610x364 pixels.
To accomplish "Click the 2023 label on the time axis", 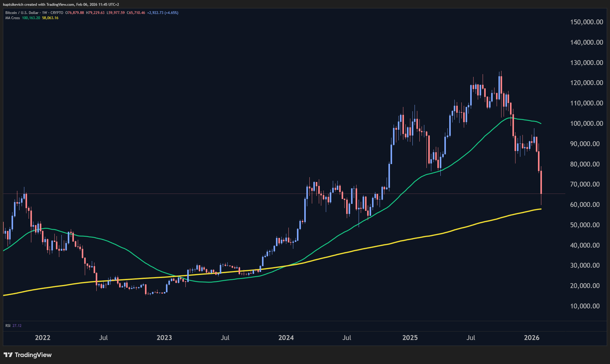I will tap(164, 338).
